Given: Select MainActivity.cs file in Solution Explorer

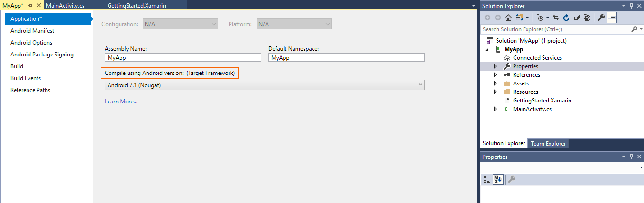Looking at the screenshot, I should point(532,109).
